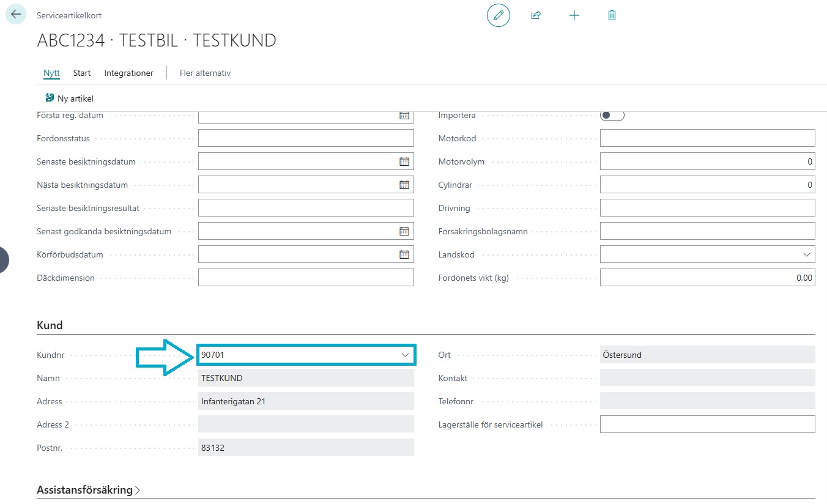
Task: Click the Däckdimension text field
Action: pyautogui.click(x=306, y=278)
